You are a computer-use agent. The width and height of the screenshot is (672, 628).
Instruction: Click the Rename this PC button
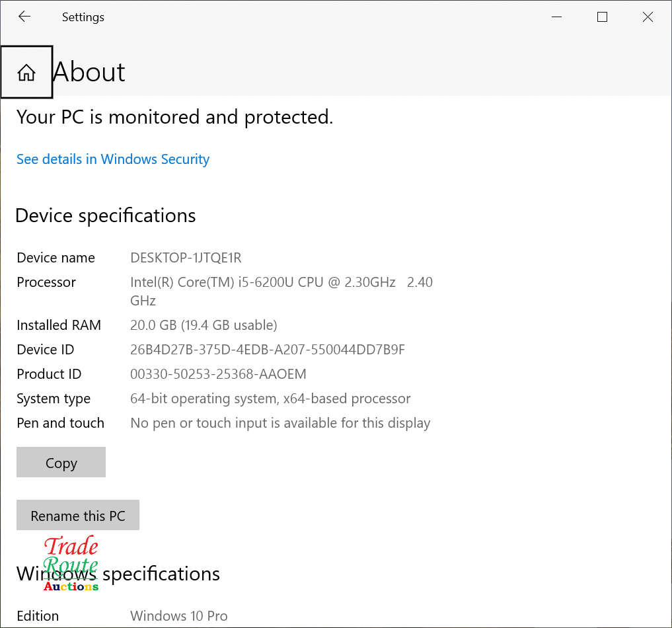point(78,516)
